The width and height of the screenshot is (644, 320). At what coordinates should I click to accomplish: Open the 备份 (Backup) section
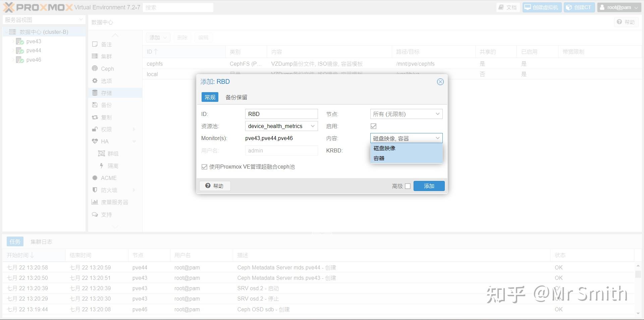[107, 105]
